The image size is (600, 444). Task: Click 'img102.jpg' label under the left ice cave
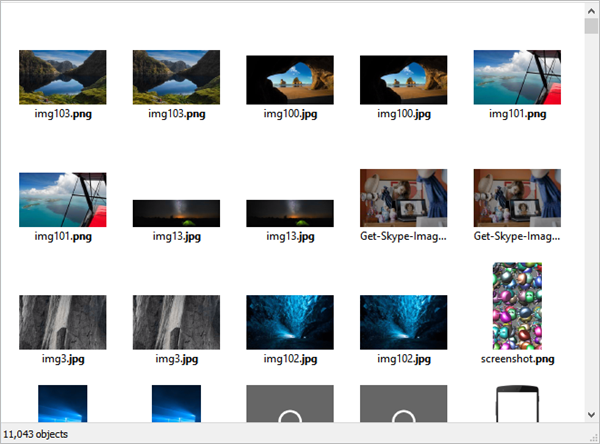pos(290,359)
